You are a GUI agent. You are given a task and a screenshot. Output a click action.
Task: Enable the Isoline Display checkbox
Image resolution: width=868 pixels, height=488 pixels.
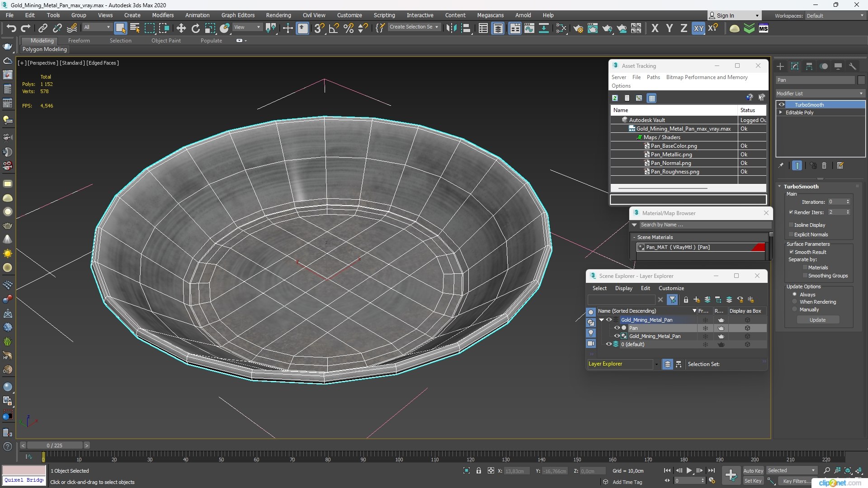tap(791, 225)
